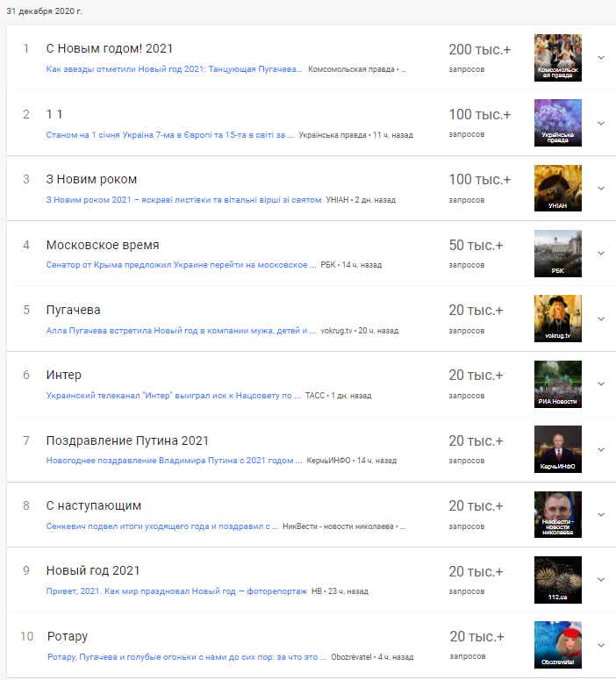Expand the "Пугачева" trend row chevron
The width and height of the screenshot is (616, 680).
point(601,319)
